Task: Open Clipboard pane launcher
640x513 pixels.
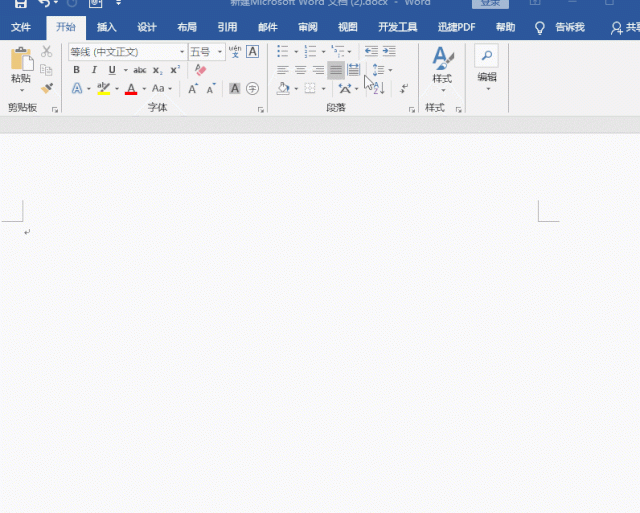Action: pyautogui.click(x=55, y=109)
